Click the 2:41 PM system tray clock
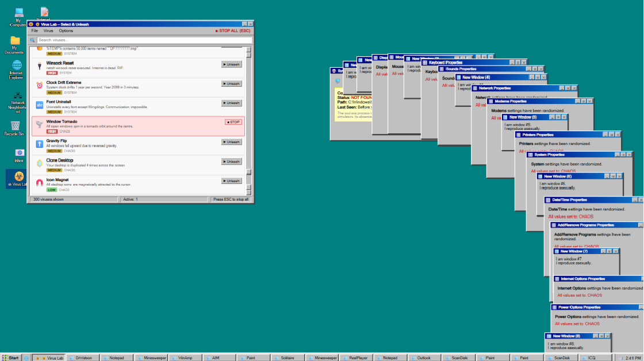Viewport: 644px width, 361px height. click(633, 358)
